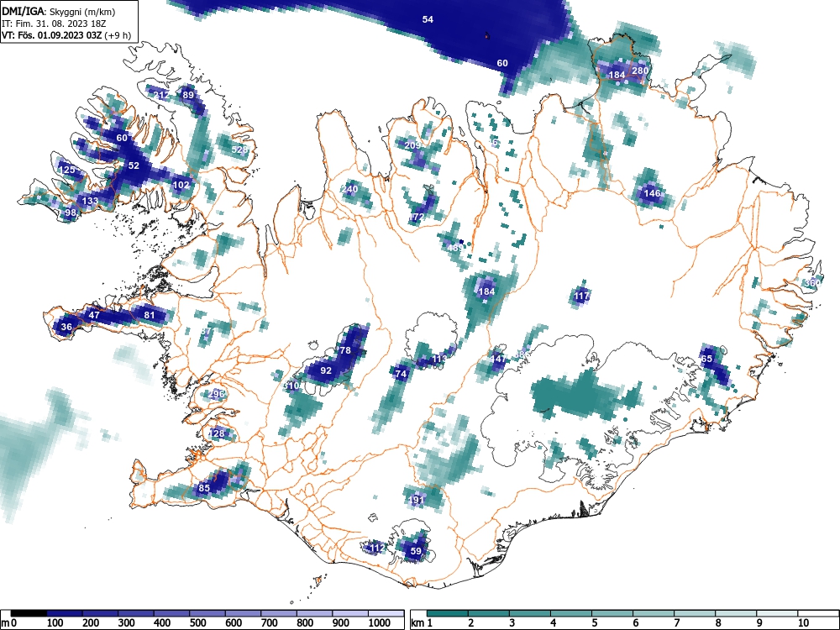Screen dimensions: 840x630
Task: Click the value 52 in the Westfjords
Action: click(134, 165)
